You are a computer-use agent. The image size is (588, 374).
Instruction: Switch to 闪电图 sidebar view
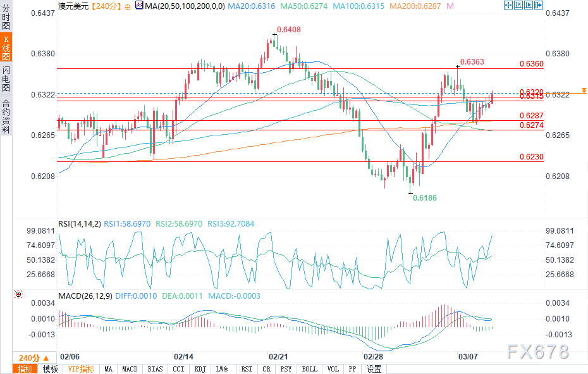coord(6,79)
